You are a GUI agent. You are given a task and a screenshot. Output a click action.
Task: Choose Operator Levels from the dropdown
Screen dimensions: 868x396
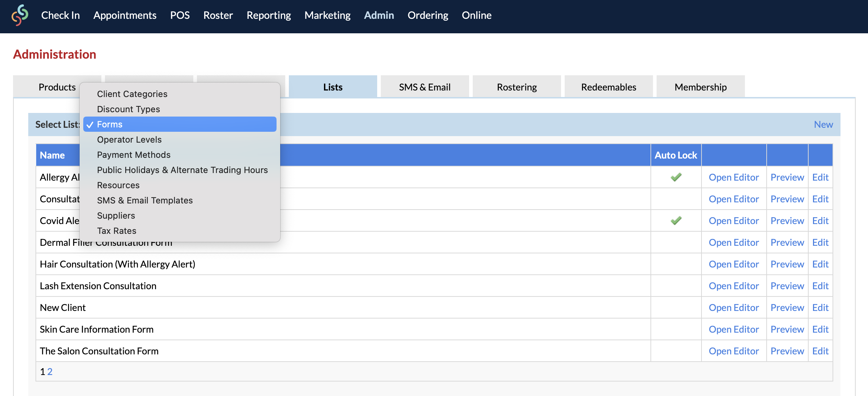[180, 139]
